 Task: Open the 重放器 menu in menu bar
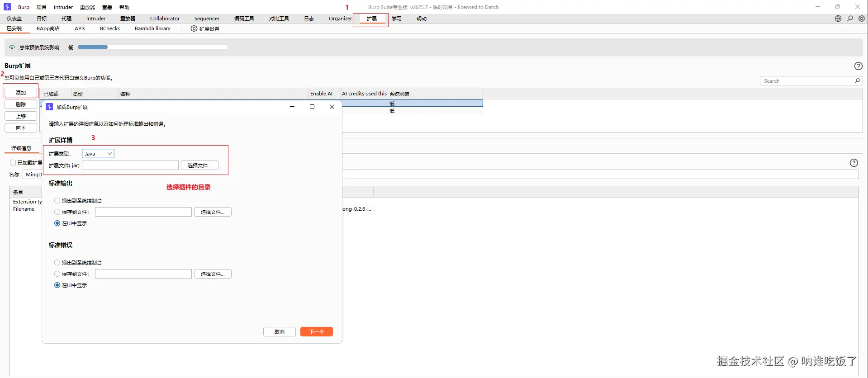(87, 7)
